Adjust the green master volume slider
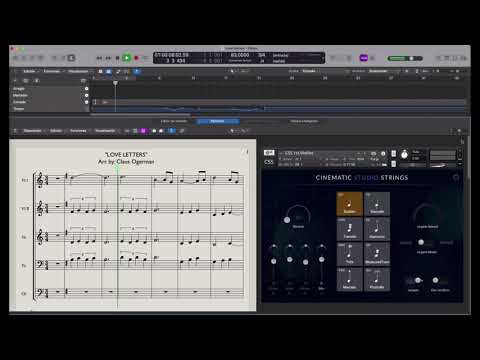This screenshot has width=480, height=360. (x=405, y=58)
